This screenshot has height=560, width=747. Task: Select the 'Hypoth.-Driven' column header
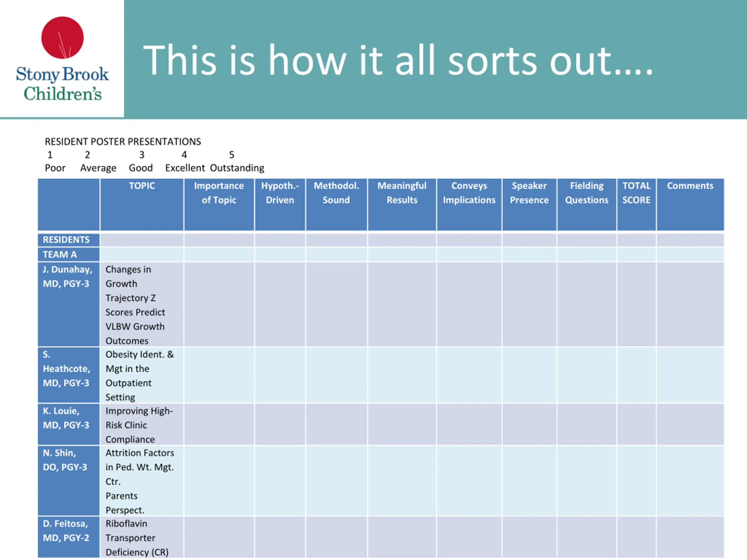click(x=280, y=204)
